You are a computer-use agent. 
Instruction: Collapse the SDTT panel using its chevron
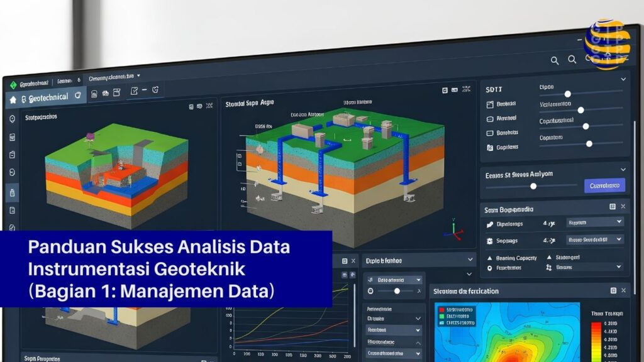(623, 80)
